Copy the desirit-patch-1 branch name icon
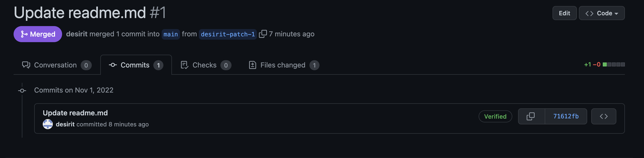Viewport: 644px width, 158px height. click(263, 34)
